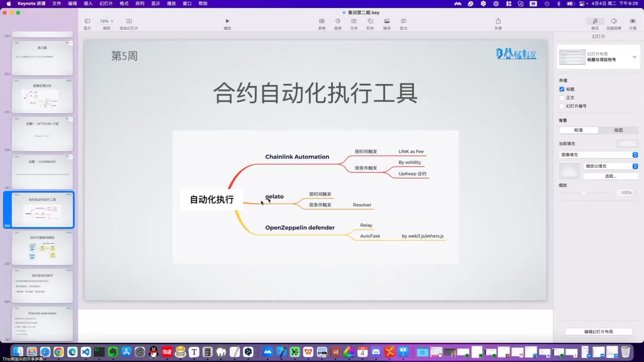This screenshot has height=362, width=644.
Task: Open Launchpad from the Dock
Action: point(32,352)
